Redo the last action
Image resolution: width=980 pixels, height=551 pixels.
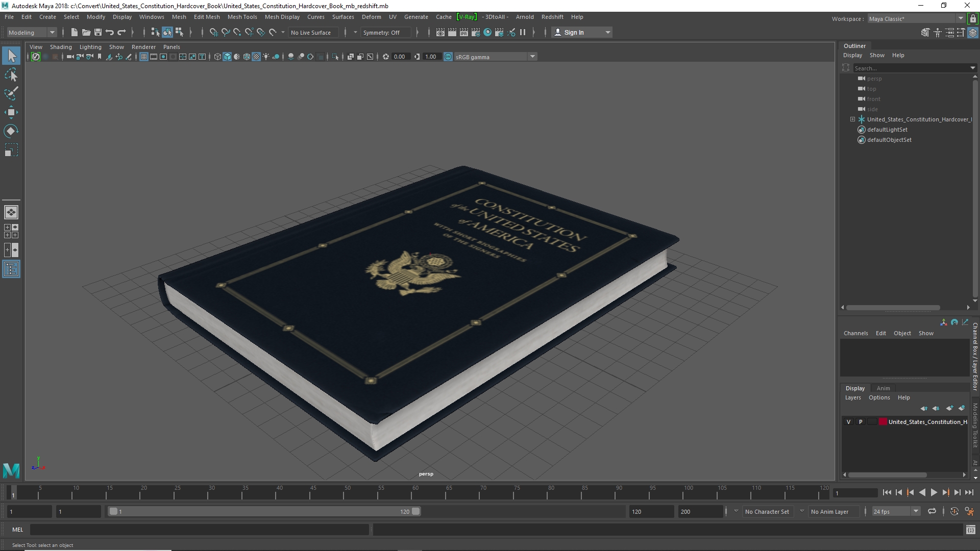[121, 32]
